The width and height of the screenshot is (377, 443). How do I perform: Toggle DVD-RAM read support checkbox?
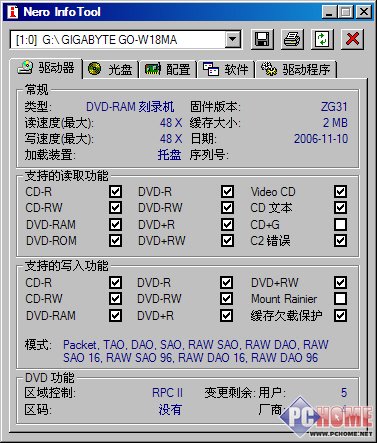115,224
